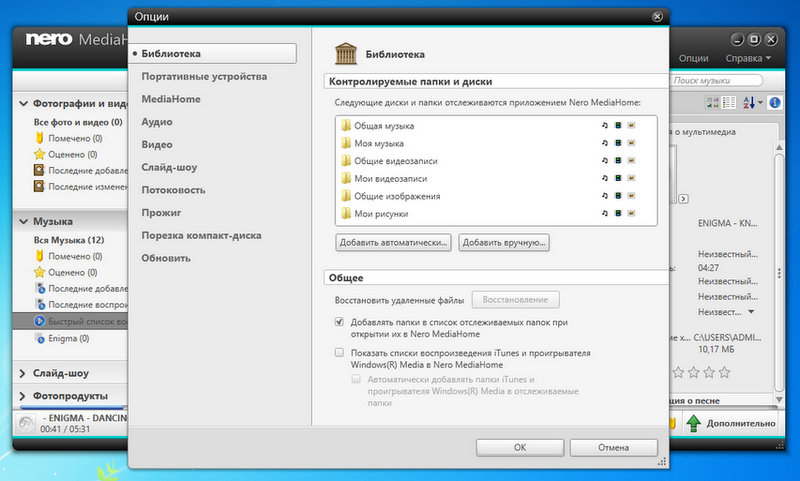Toggle photo icon for Общие видеозаписи folder
The image size is (800, 481).
[x=631, y=161]
